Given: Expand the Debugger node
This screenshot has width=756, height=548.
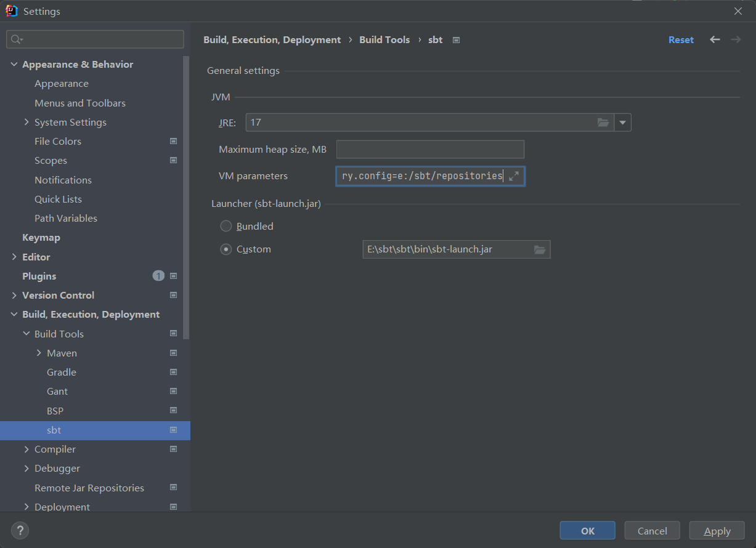Looking at the screenshot, I should pos(26,468).
